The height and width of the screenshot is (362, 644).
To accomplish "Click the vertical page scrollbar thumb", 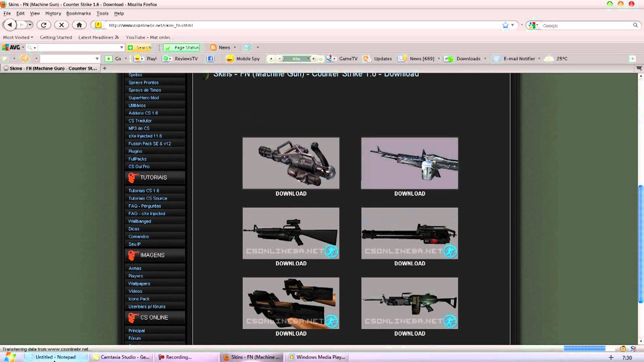I will [x=640, y=244].
